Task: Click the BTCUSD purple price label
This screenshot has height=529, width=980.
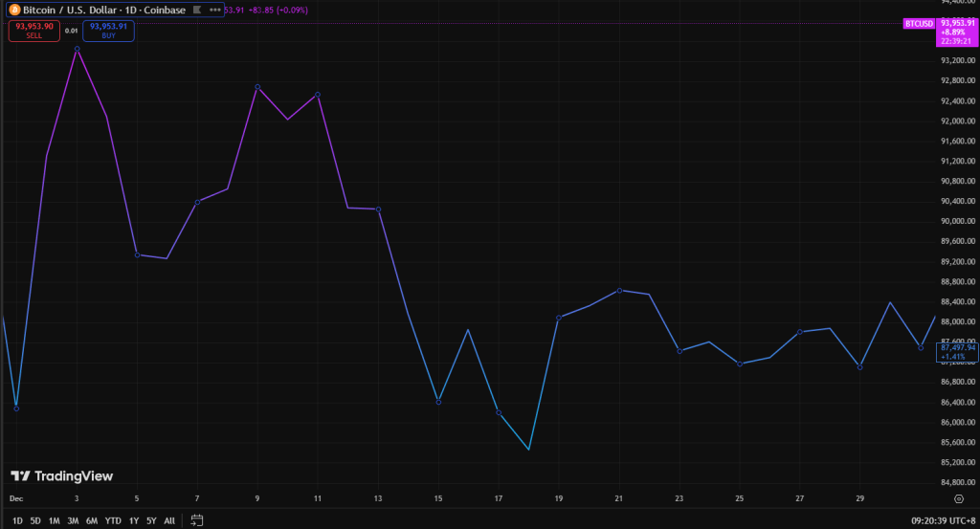Action: pos(919,23)
